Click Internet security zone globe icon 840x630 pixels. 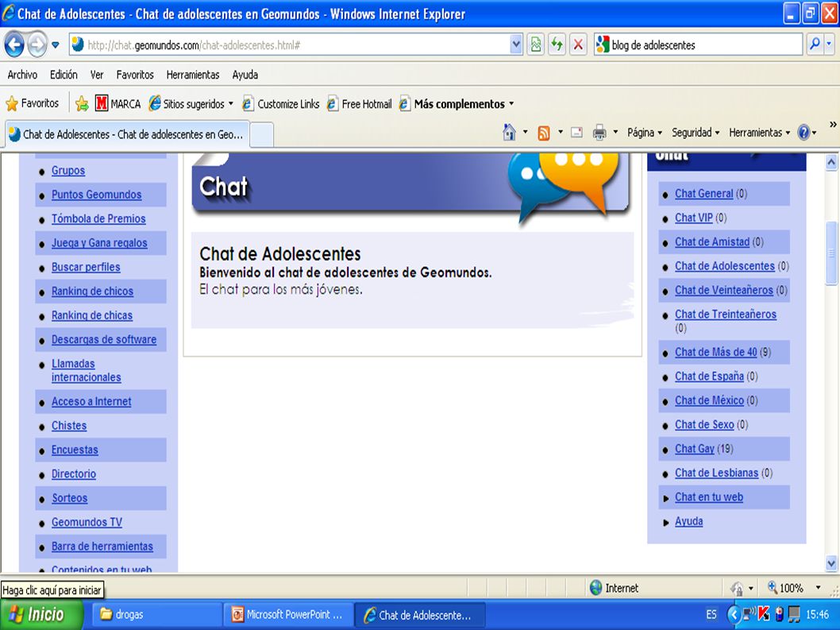(x=595, y=588)
